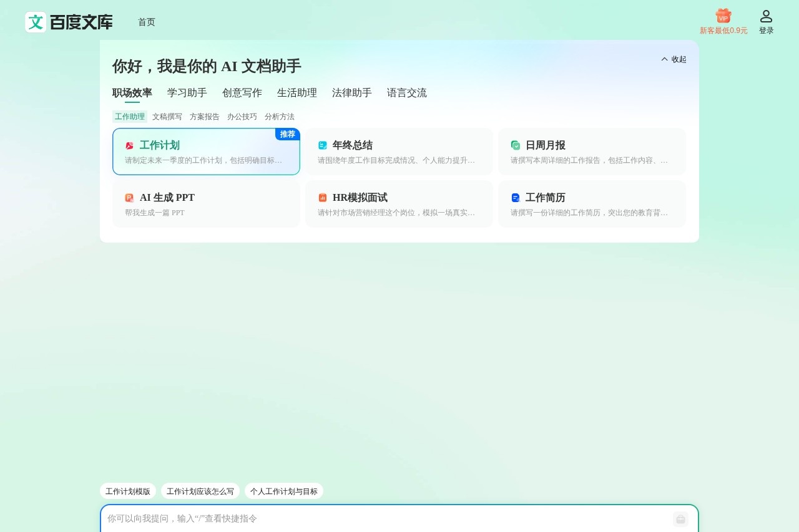Click the 日周月报 card icon

click(515, 145)
